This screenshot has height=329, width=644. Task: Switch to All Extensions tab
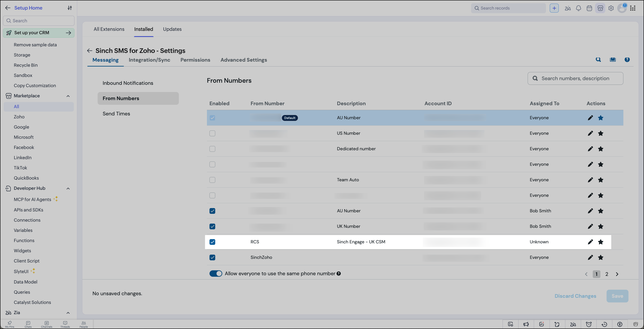coord(109,29)
